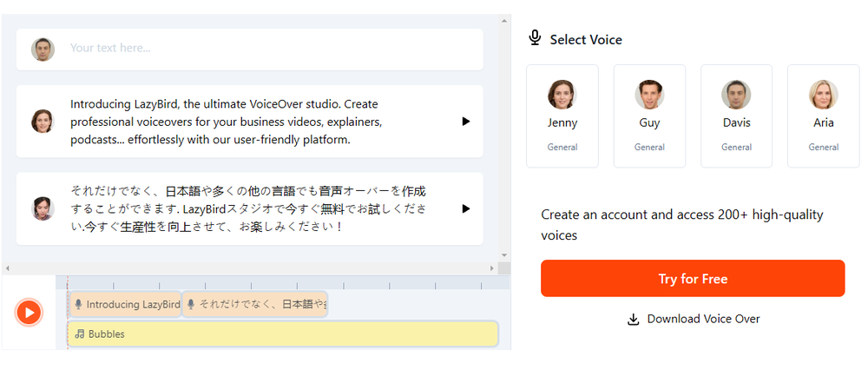This screenshot has width=868, height=370.
Task: Choose the Davis voice card
Action: [736, 116]
